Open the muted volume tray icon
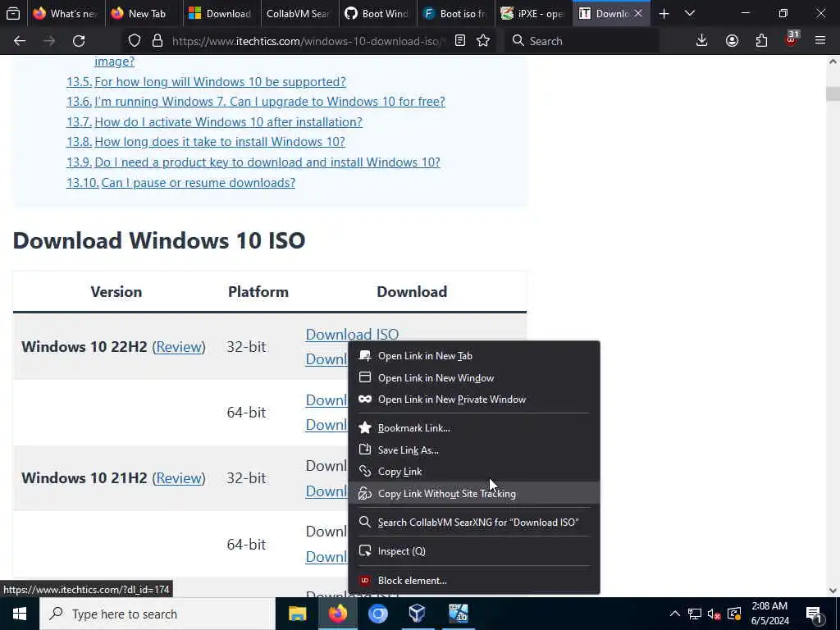 [x=714, y=614]
